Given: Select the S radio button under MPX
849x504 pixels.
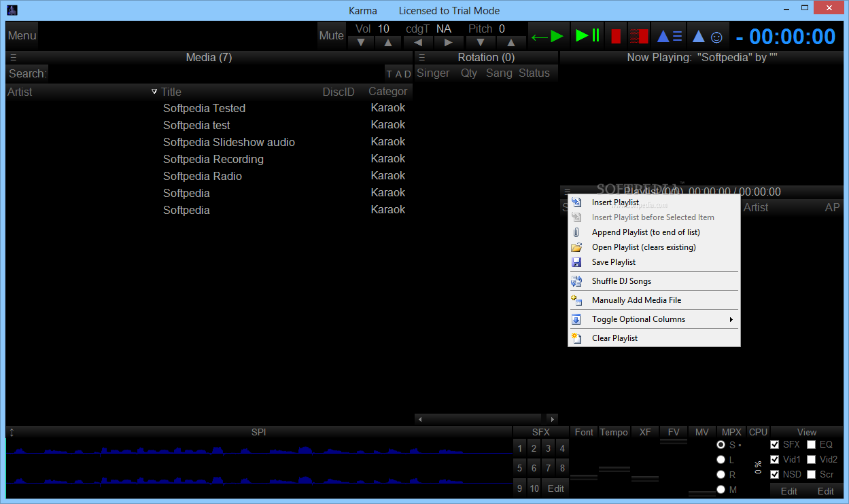Looking at the screenshot, I should 721,445.
